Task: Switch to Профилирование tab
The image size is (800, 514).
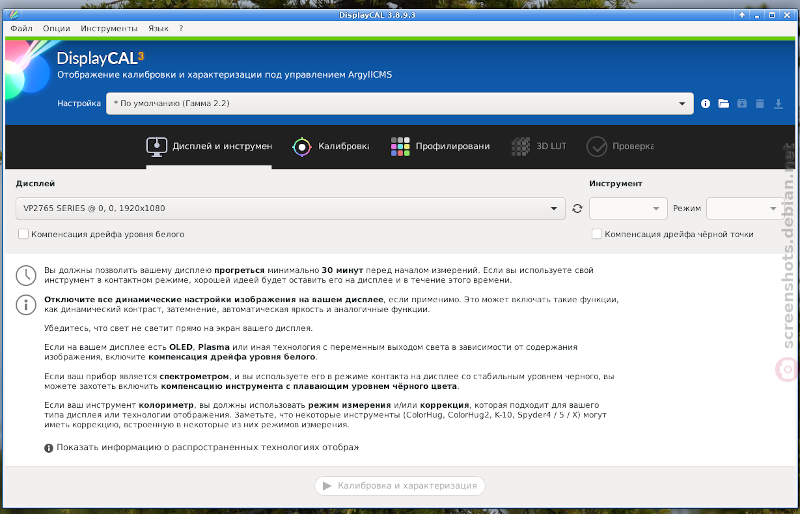Action: (x=440, y=146)
